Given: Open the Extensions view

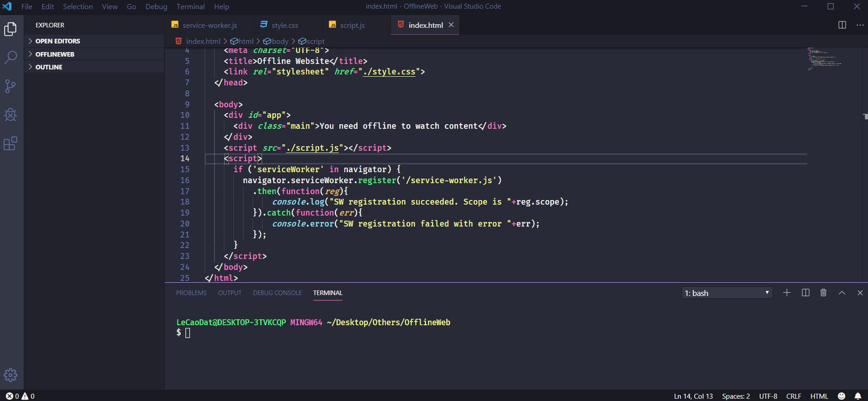Looking at the screenshot, I should (x=11, y=143).
